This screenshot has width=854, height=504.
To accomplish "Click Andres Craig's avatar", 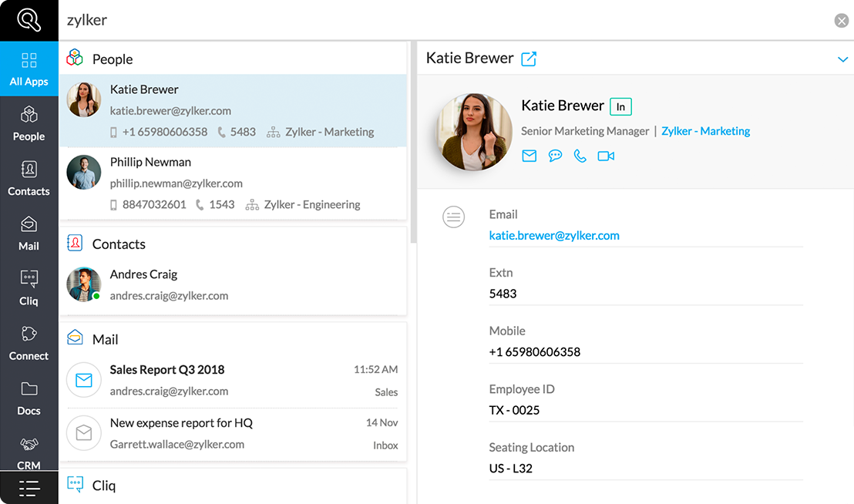I will (84, 284).
